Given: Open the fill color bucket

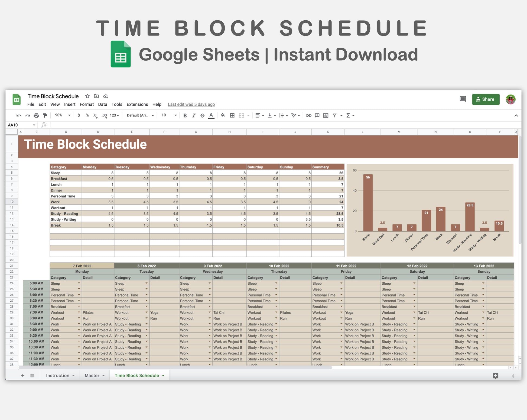Looking at the screenshot, I should [223, 115].
